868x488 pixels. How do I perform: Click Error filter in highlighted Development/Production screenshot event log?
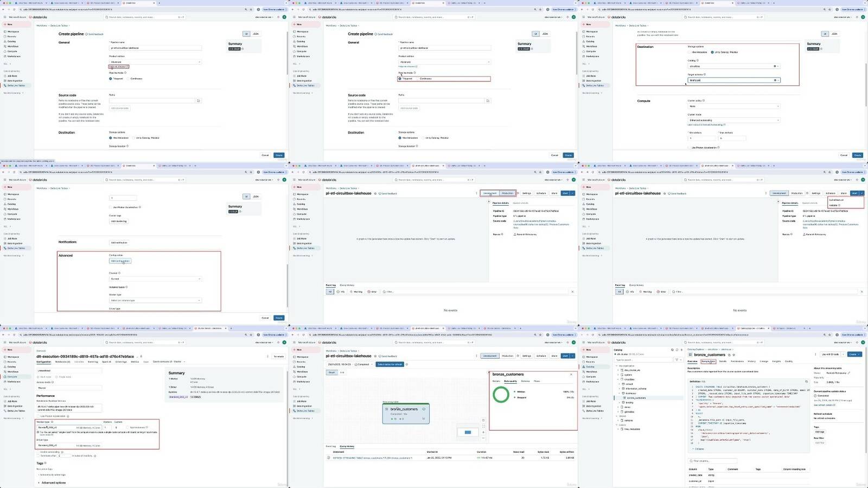(x=372, y=291)
